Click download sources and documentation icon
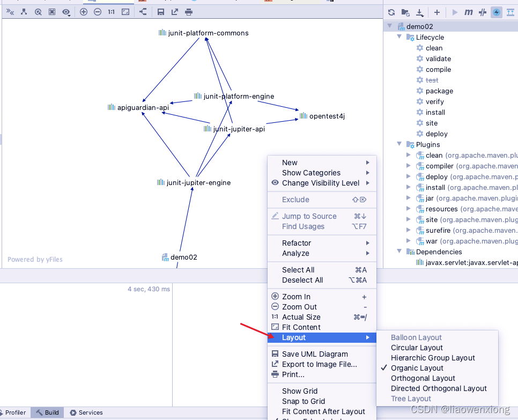The height and width of the screenshot is (420, 518). pos(419,12)
